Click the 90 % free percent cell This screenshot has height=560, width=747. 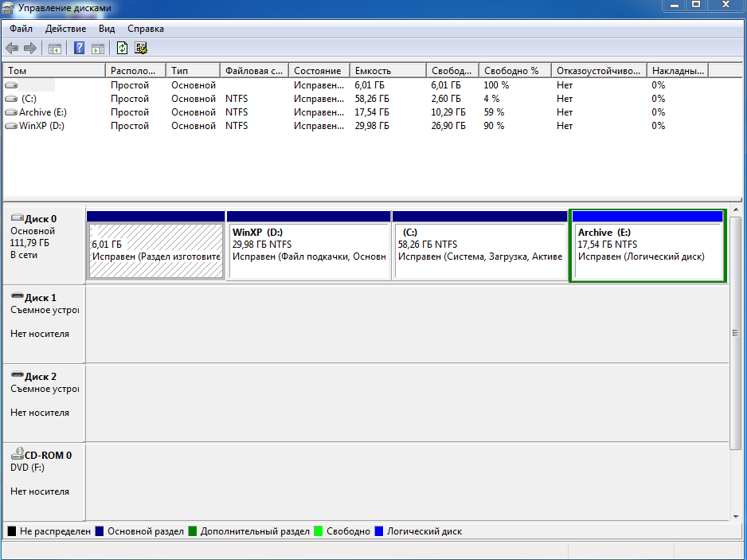click(x=494, y=126)
